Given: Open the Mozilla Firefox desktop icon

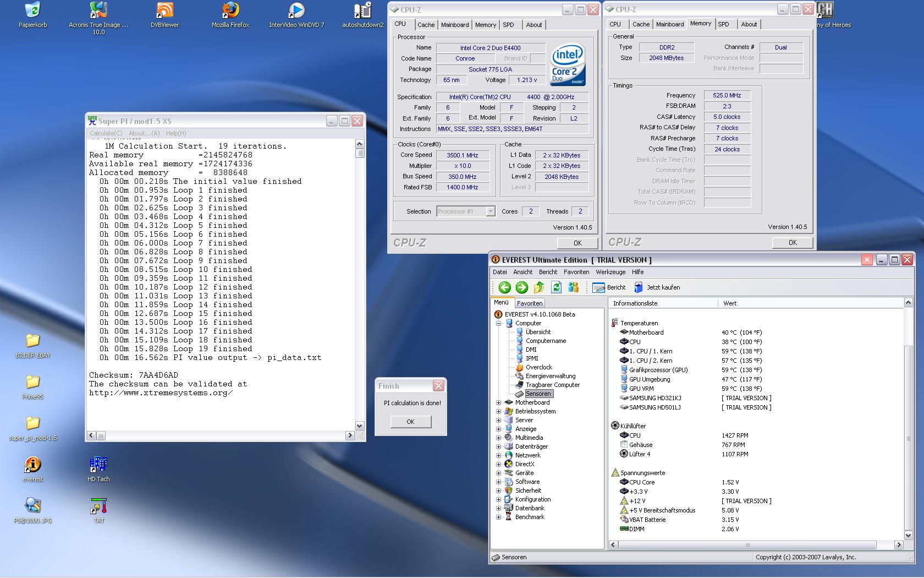Looking at the screenshot, I should (230, 10).
